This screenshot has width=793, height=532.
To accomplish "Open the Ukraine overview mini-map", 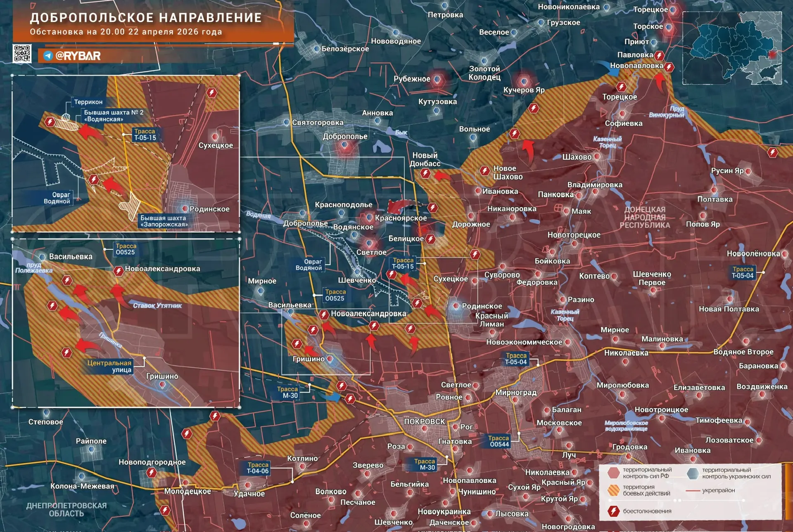I will (732, 48).
